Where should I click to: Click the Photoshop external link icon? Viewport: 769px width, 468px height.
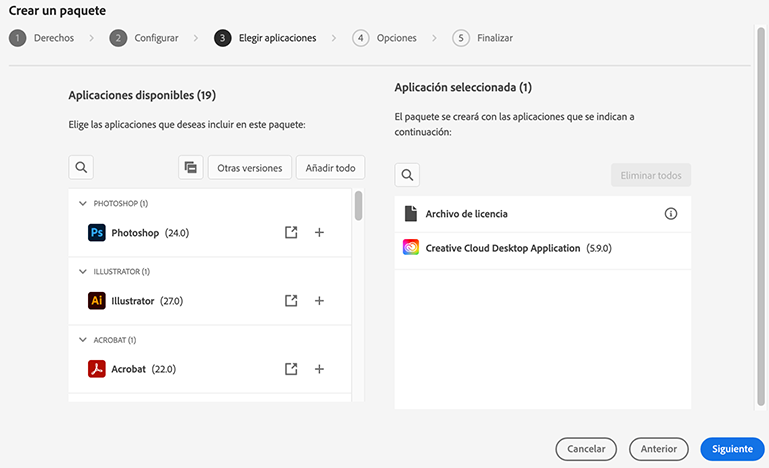[291, 232]
